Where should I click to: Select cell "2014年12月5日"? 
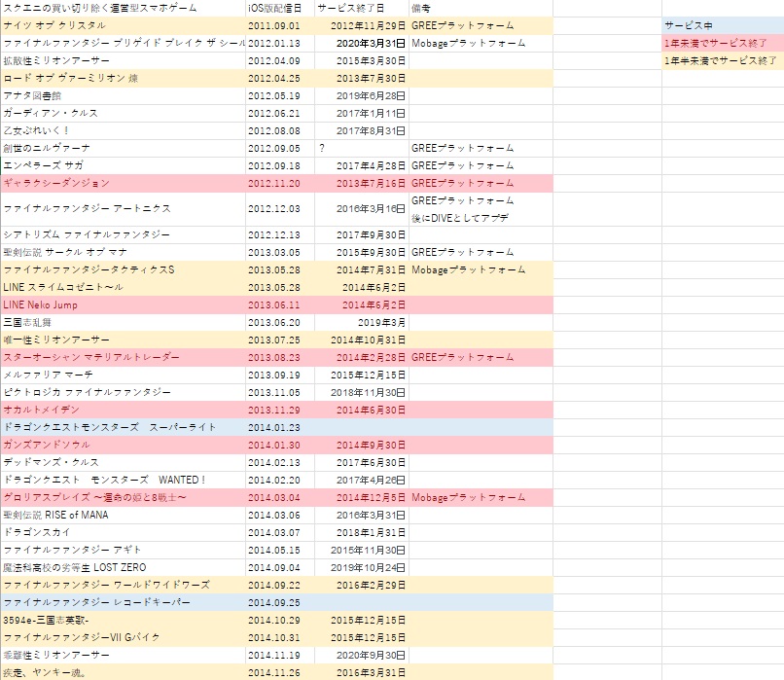(x=362, y=497)
